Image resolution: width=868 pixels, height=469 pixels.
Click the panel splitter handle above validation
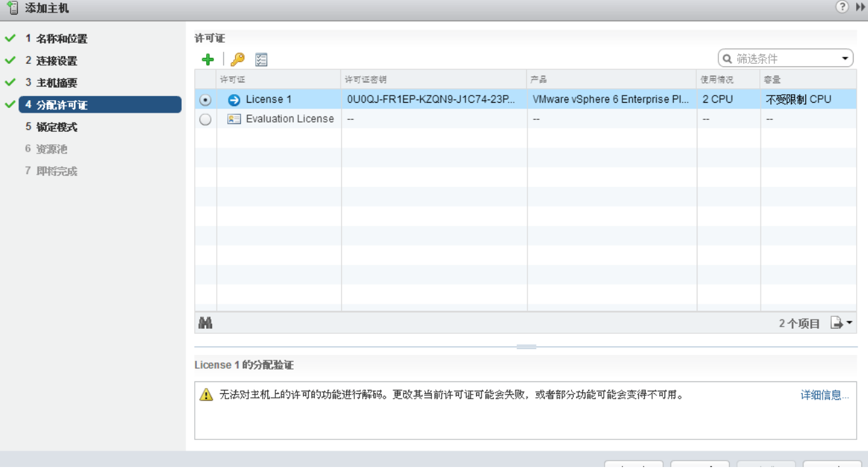(x=526, y=346)
